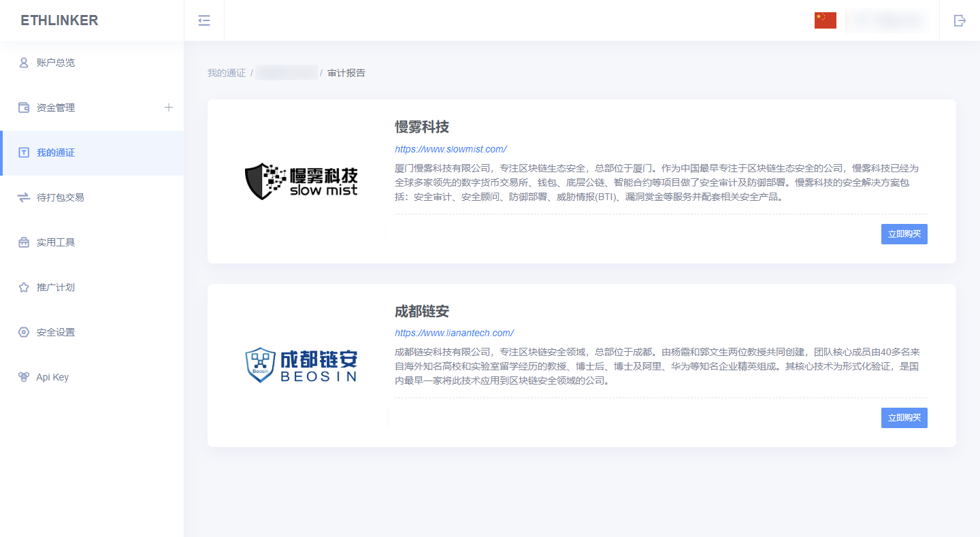
Task: Click the wallet icon beside 资金管理
Action: (x=24, y=108)
